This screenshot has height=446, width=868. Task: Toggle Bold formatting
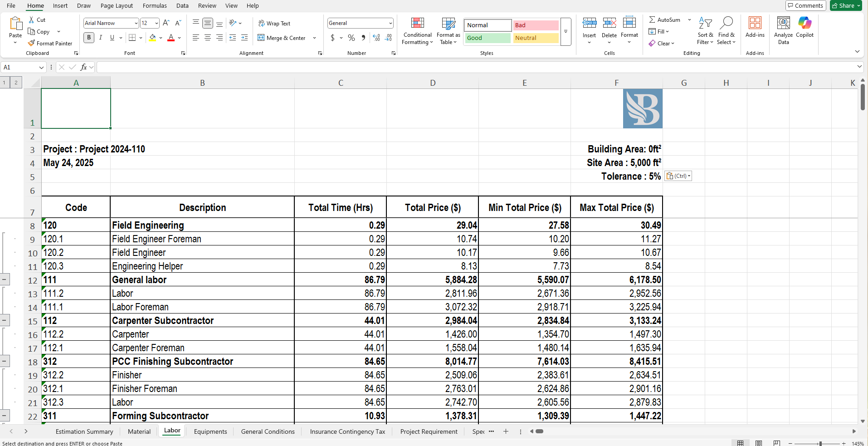click(89, 38)
